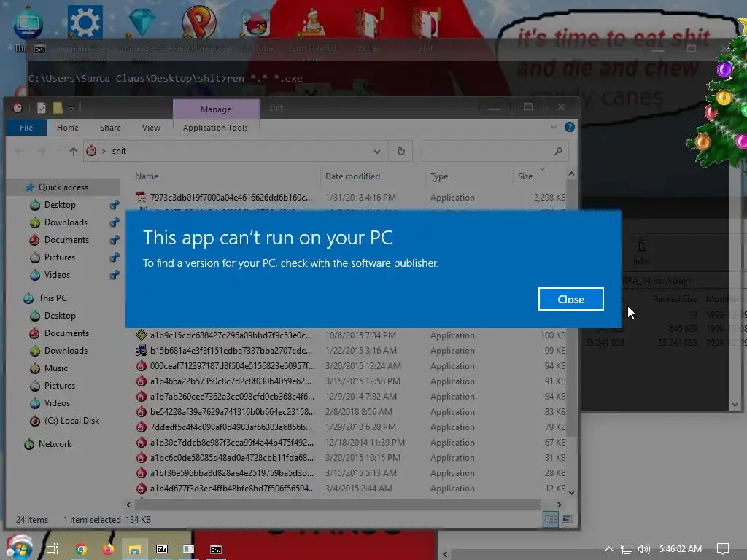Viewport: 747px width, 560px height.
Task: Select This PC in navigation pane
Action: point(53,298)
